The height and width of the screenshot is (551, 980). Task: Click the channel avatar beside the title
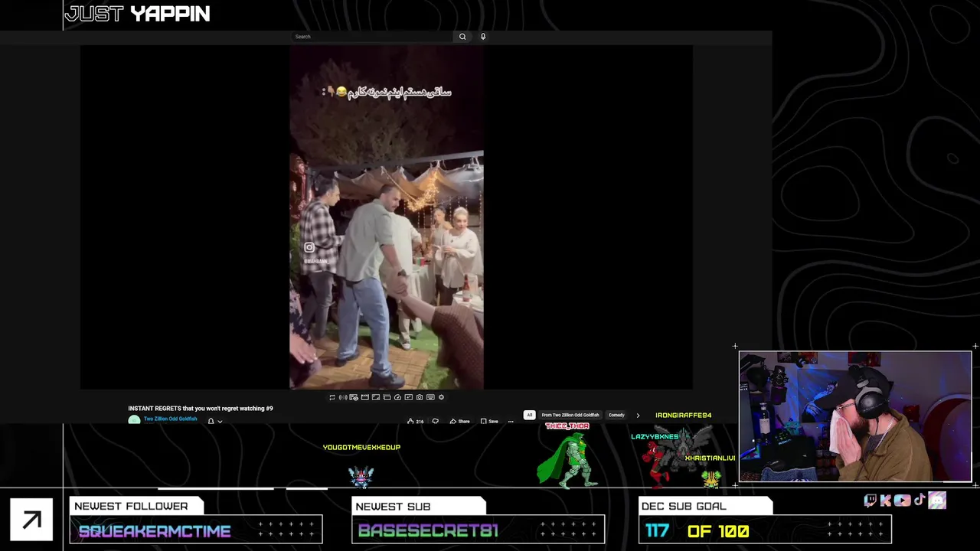click(134, 420)
